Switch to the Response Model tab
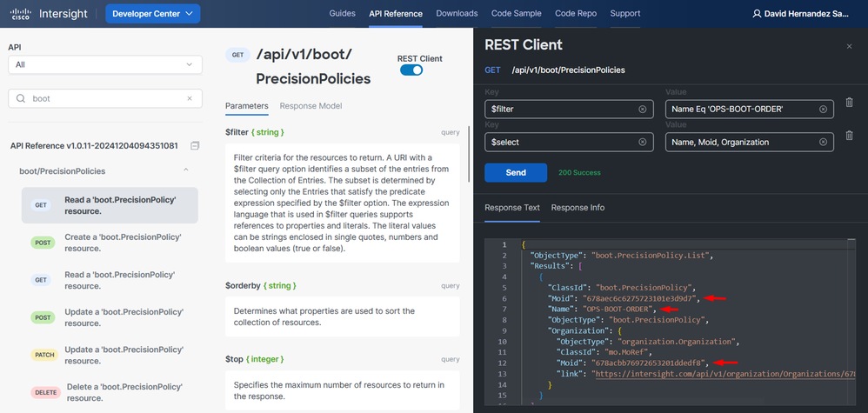Image resolution: width=868 pixels, height=413 pixels. pos(310,106)
